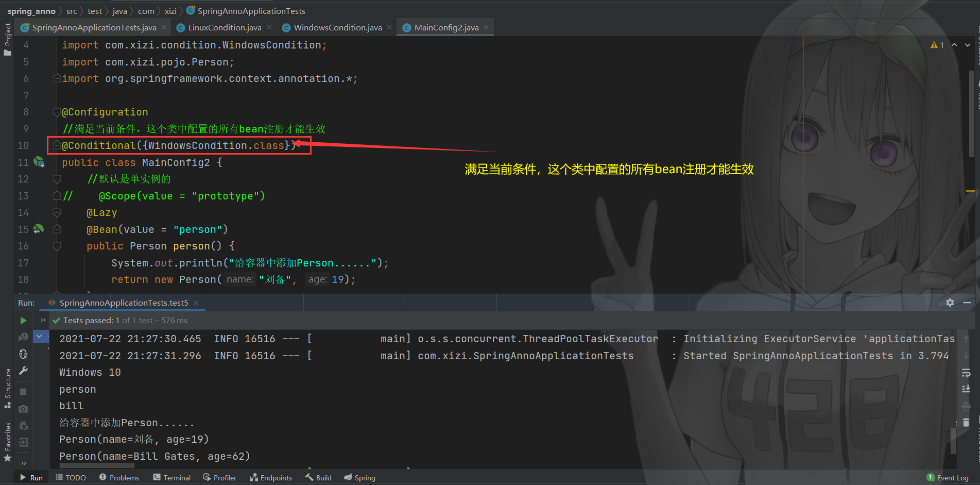The image size is (980, 485).
Task: Click the xizi breadcrumb item
Action: 170,10
